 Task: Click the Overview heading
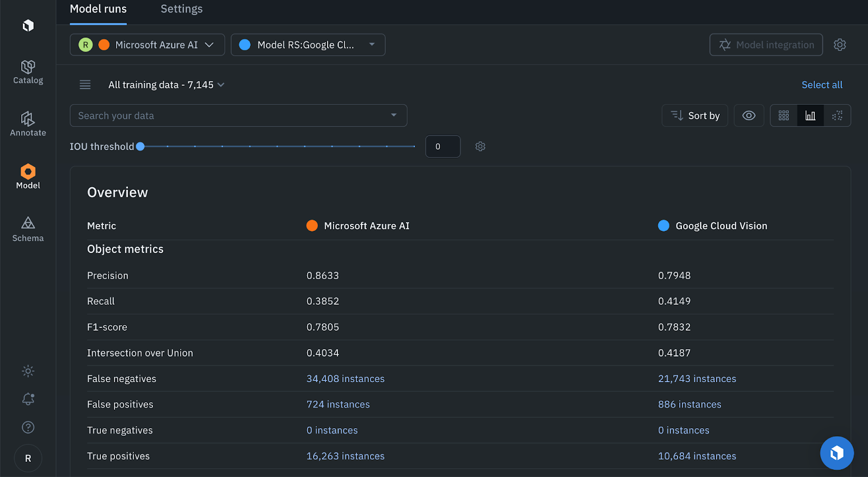click(118, 192)
